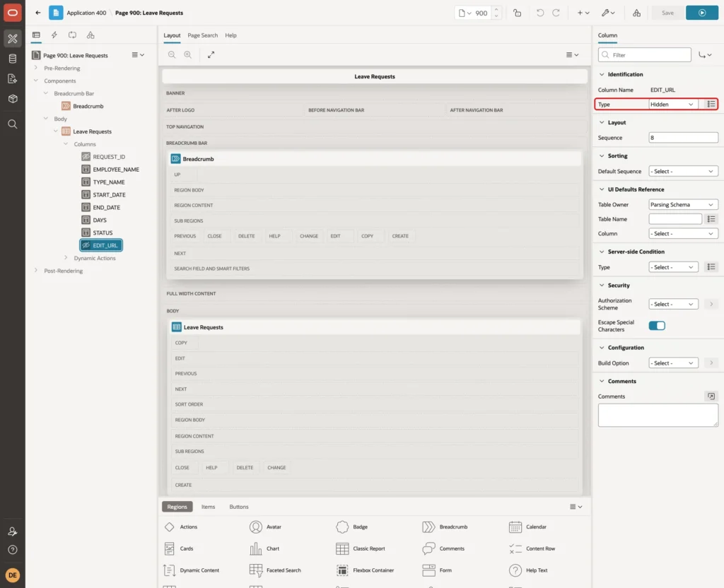Switch to the Page Search tab

(x=202, y=35)
